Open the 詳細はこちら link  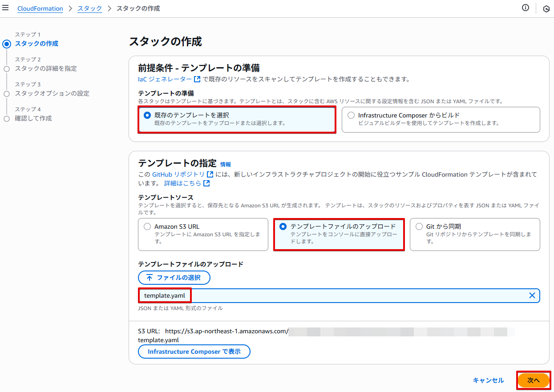[x=182, y=183]
